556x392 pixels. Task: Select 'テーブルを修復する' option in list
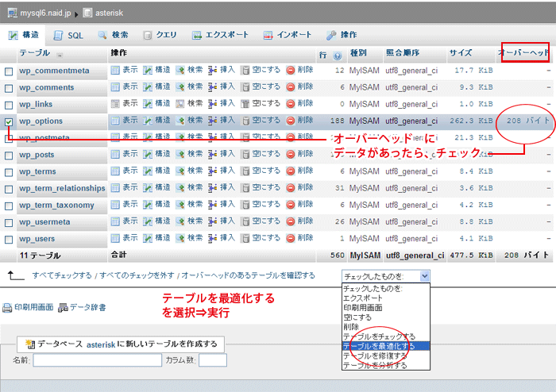379,355
